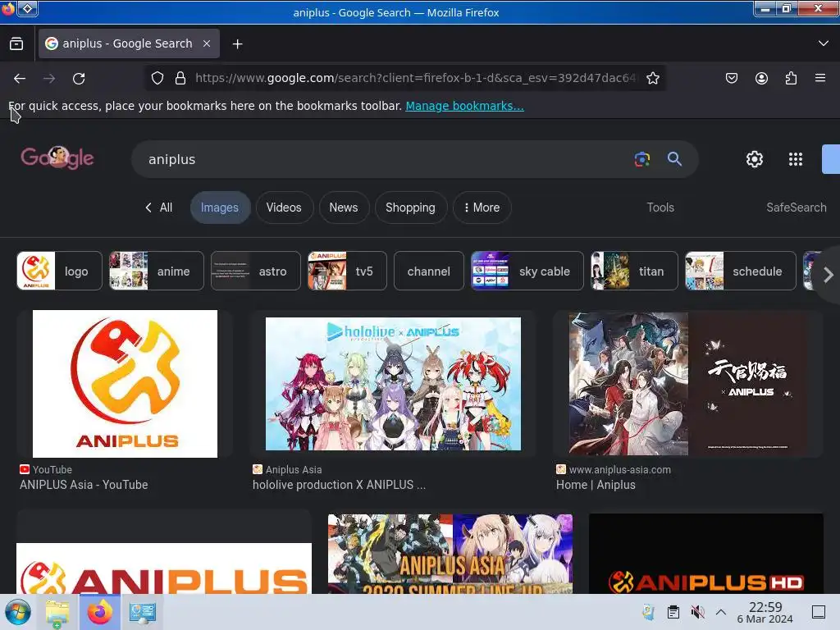This screenshot has height=630, width=840.
Task: Open tray icon left of clipboard
Action: coord(649,612)
